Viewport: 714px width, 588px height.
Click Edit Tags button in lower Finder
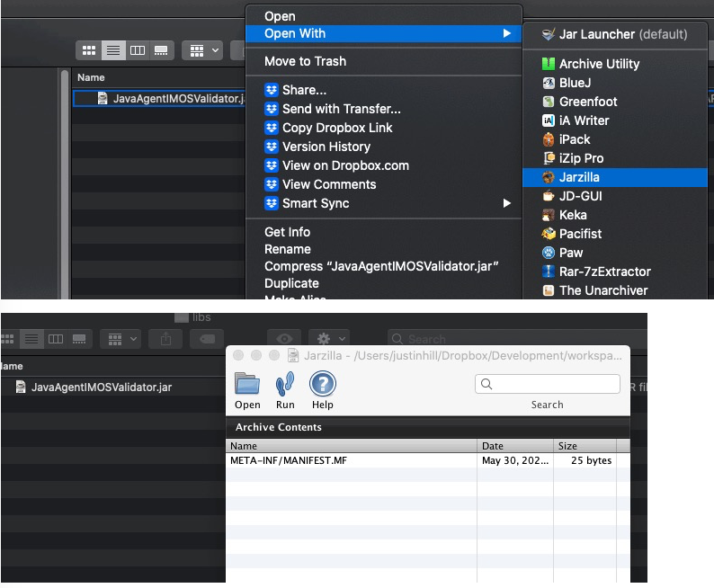pos(207,339)
